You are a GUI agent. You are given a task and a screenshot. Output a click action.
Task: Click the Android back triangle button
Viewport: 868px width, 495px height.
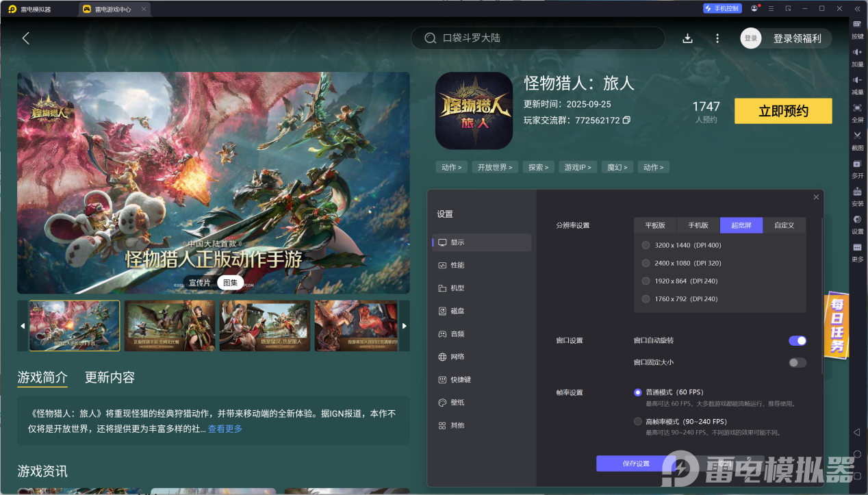[x=857, y=433]
